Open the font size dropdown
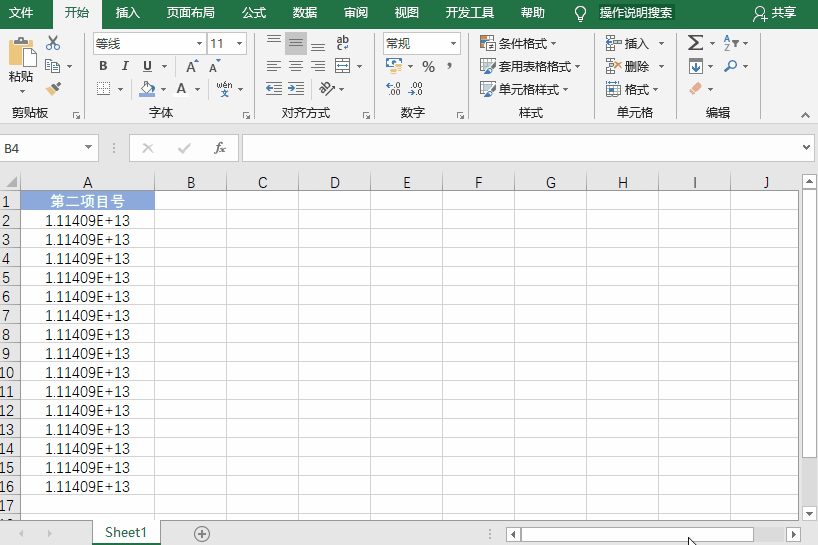818x545 pixels. (x=239, y=43)
